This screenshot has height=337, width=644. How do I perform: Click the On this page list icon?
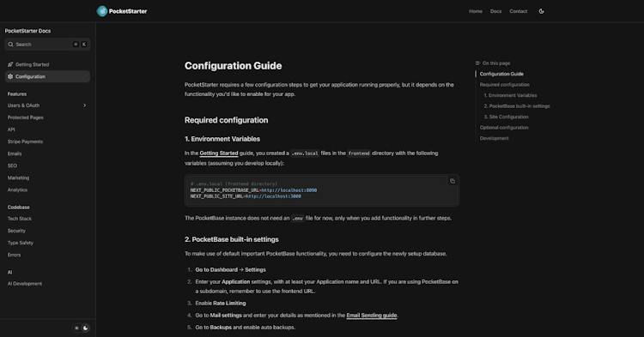coord(477,63)
